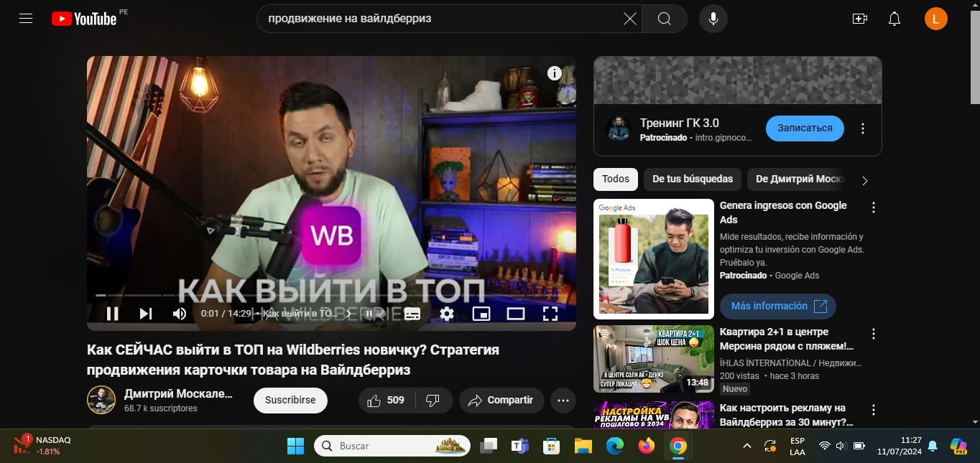The width and height of the screenshot is (980, 463).
Task: Open the Квартира 2+1 video thumbnail
Action: (654, 359)
